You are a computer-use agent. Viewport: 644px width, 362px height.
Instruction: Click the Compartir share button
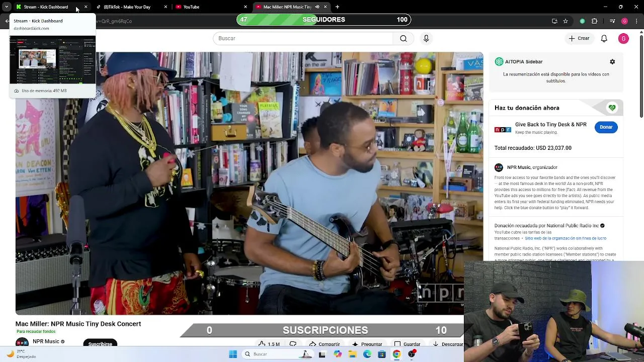(x=325, y=344)
